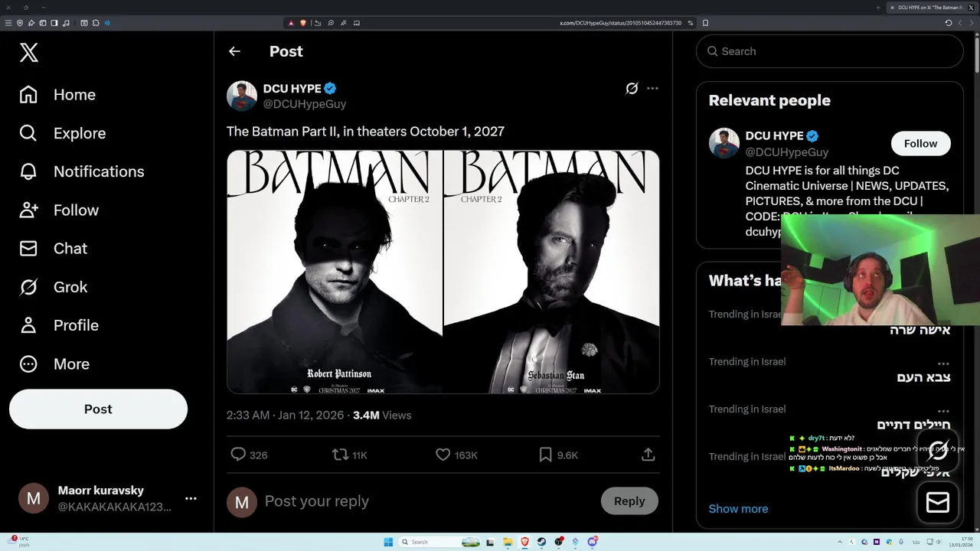
Task: Open floating messages envelope button
Action: pyautogui.click(x=938, y=502)
